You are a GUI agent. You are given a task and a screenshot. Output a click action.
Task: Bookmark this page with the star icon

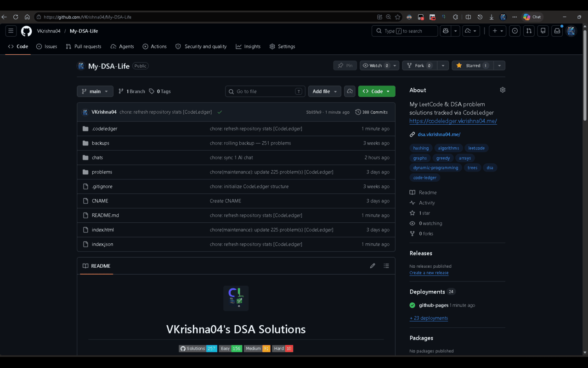[397, 17]
